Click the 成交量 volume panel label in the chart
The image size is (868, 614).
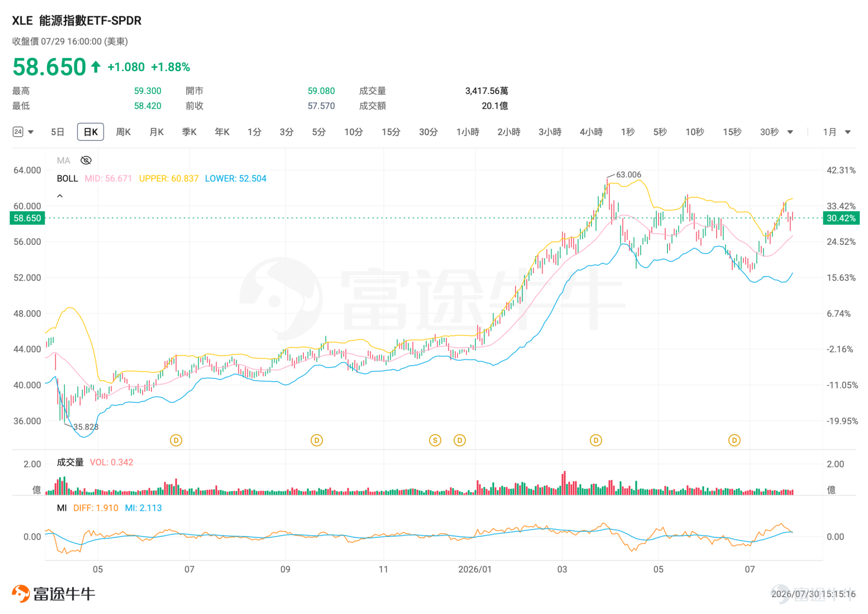coord(70,463)
